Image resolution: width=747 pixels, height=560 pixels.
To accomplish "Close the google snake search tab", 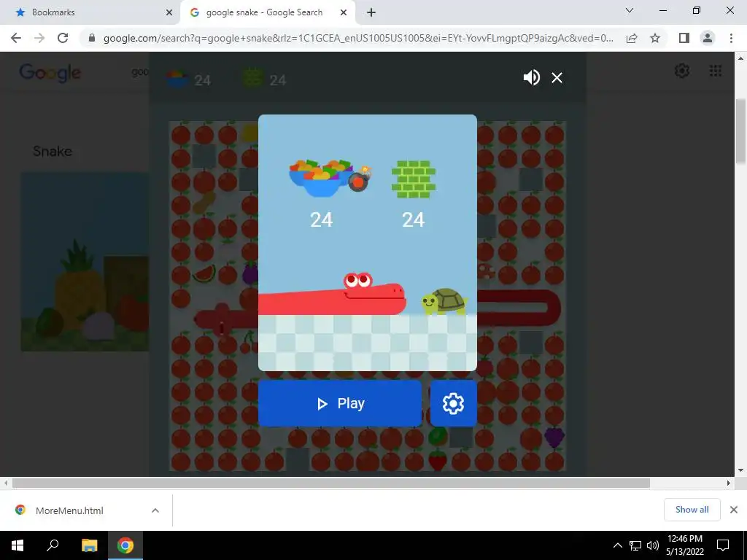I will [x=343, y=12].
